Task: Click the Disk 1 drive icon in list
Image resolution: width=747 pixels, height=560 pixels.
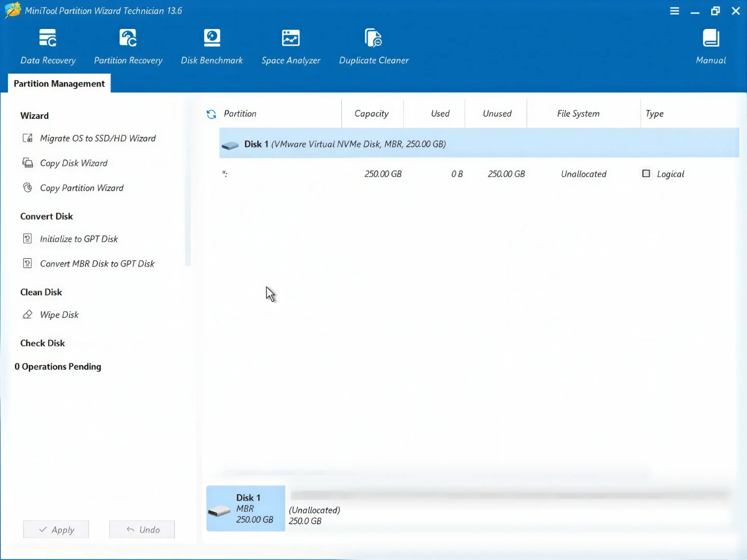Action: pos(230,145)
